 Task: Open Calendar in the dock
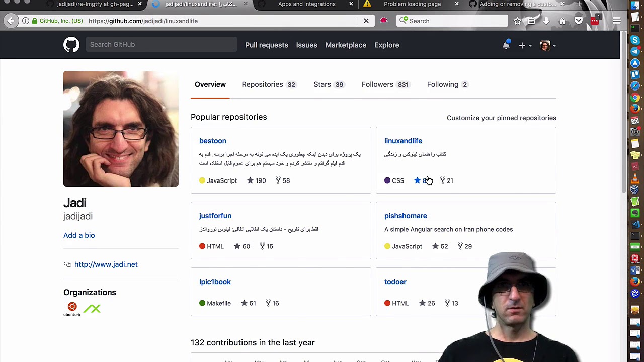point(635,121)
